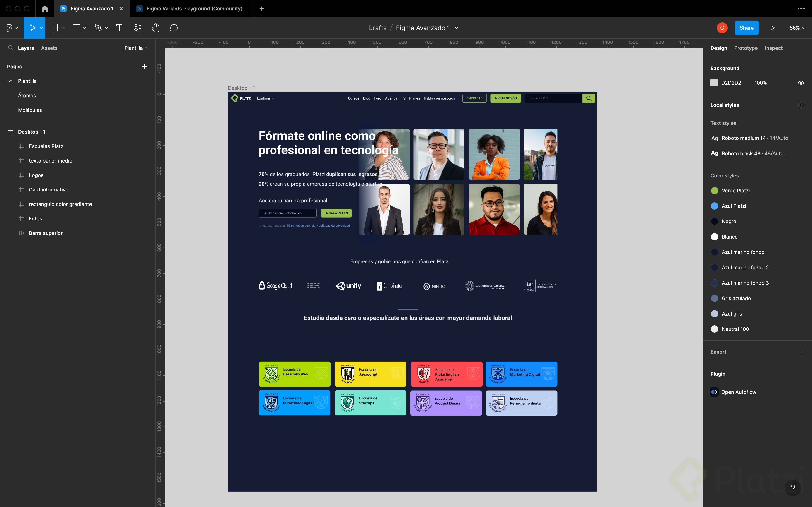Remove Open Autoflow plugin minus icon
The width and height of the screenshot is (812, 507).
coord(801,392)
